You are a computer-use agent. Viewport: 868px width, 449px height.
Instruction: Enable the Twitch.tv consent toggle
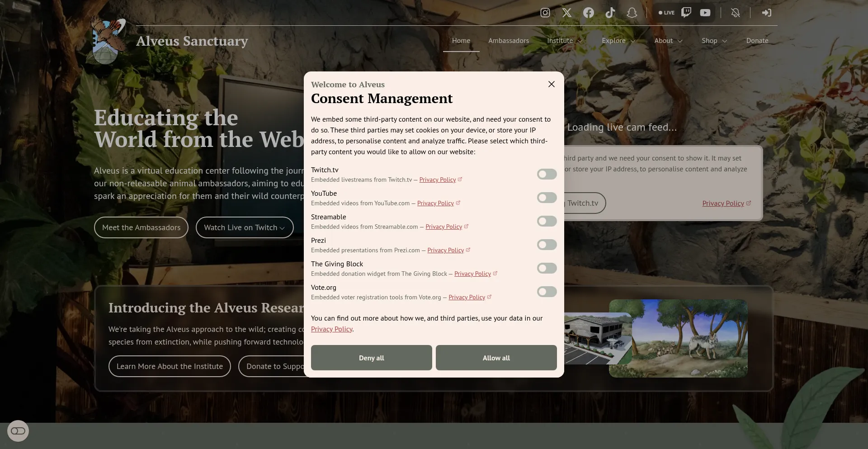pos(547,174)
